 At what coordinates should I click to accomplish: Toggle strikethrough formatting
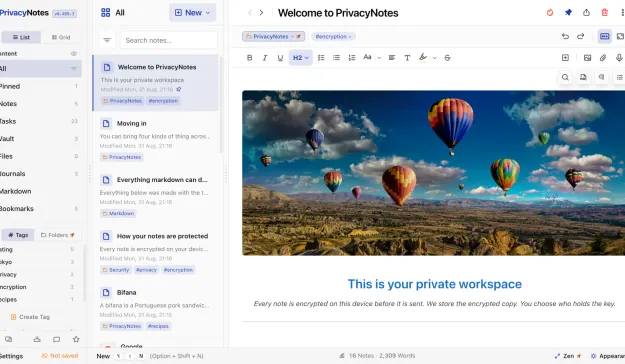(x=447, y=58)
